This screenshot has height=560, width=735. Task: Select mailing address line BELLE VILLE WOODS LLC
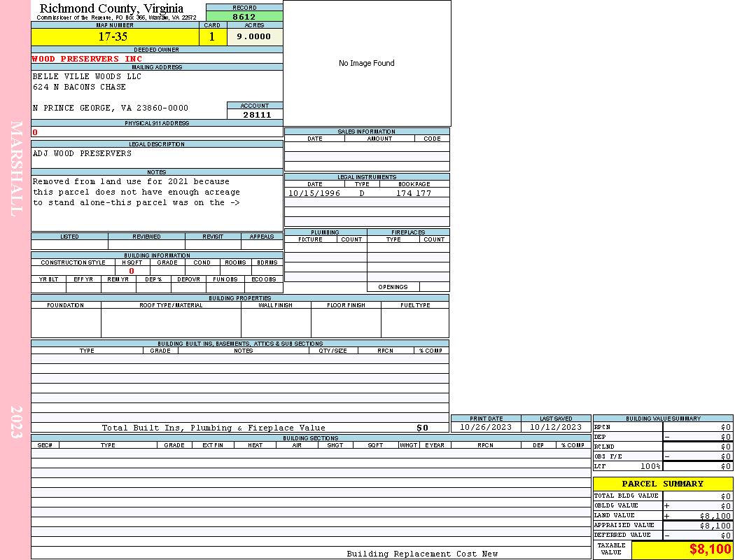pos(87,76)
